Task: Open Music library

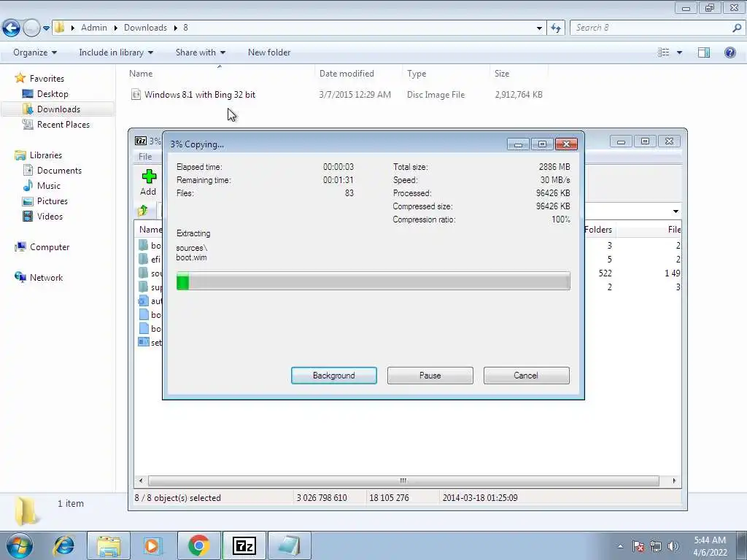Action: [48, 186]
